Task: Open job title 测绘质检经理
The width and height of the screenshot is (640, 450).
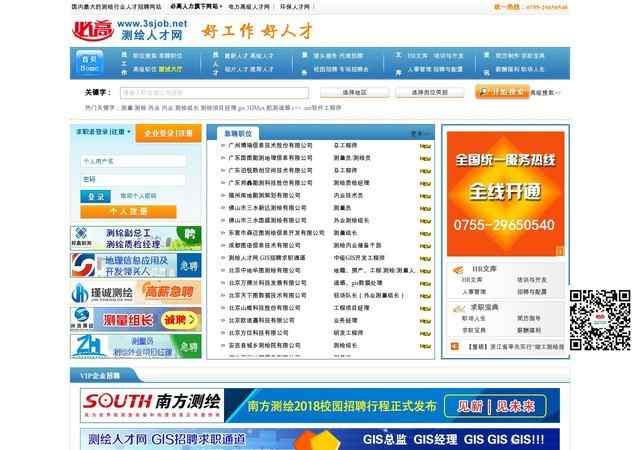Action: [351, 183]
